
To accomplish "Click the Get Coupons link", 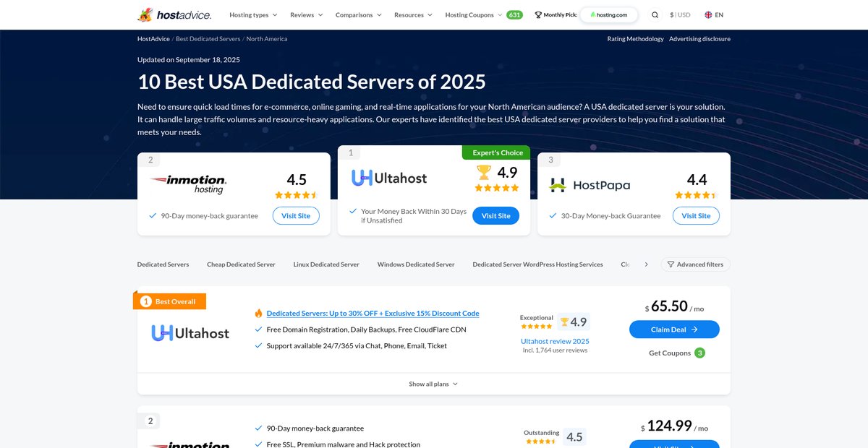I will [670, 353].
